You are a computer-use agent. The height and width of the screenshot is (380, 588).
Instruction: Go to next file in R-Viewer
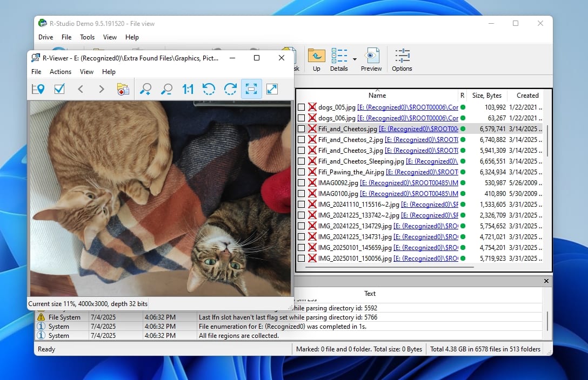[x=101, y=89]
